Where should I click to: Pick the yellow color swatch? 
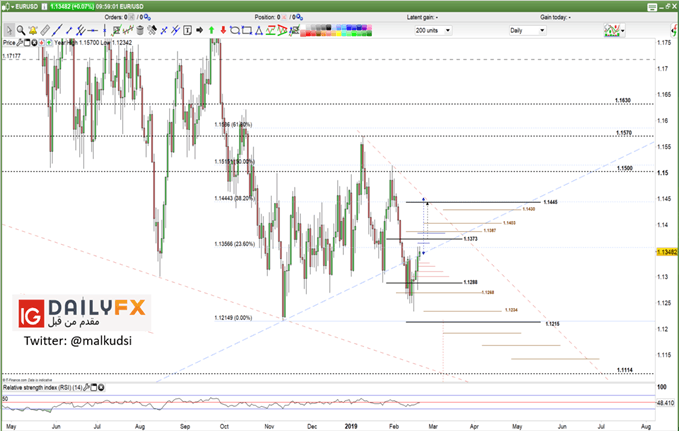point(339,33)
